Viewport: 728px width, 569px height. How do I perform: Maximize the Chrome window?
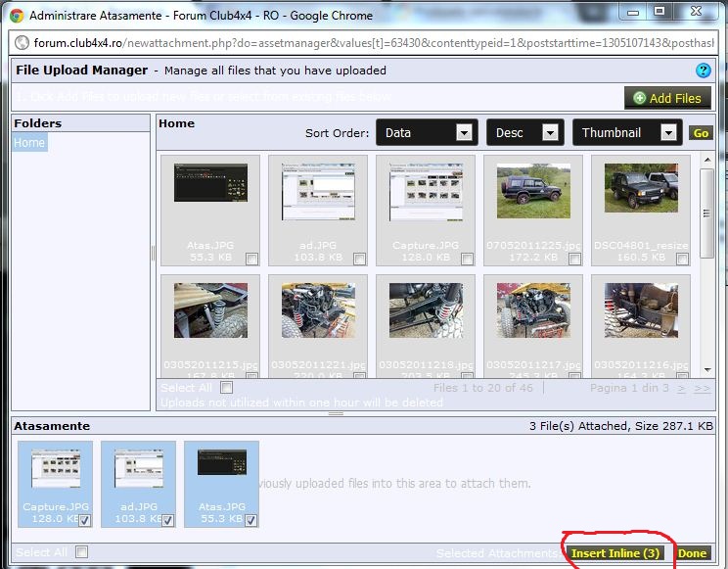660,11
